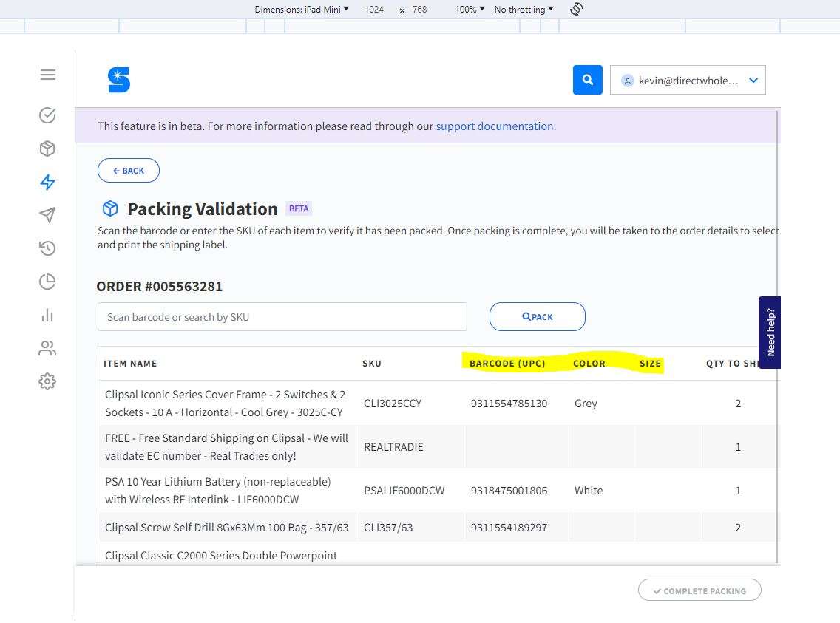Screen dimensions: 840x623
Task: Click the White color cell
Action: [x=588, y=490]
